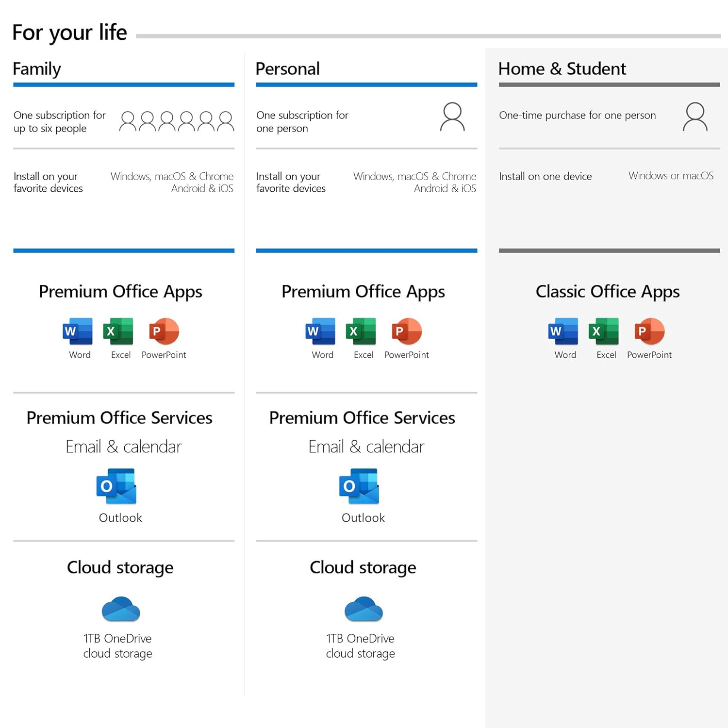
Task: Click the single person icon under Personal
Action: coord(452,117)
